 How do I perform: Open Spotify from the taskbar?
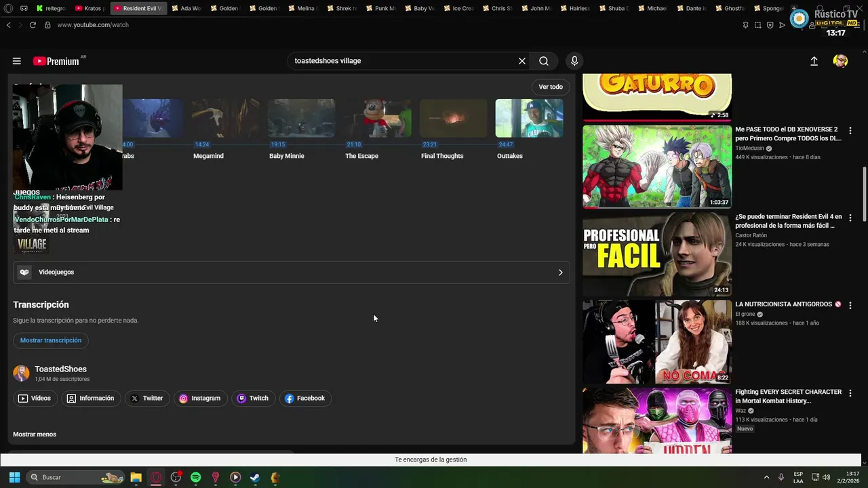click(195, 477)
